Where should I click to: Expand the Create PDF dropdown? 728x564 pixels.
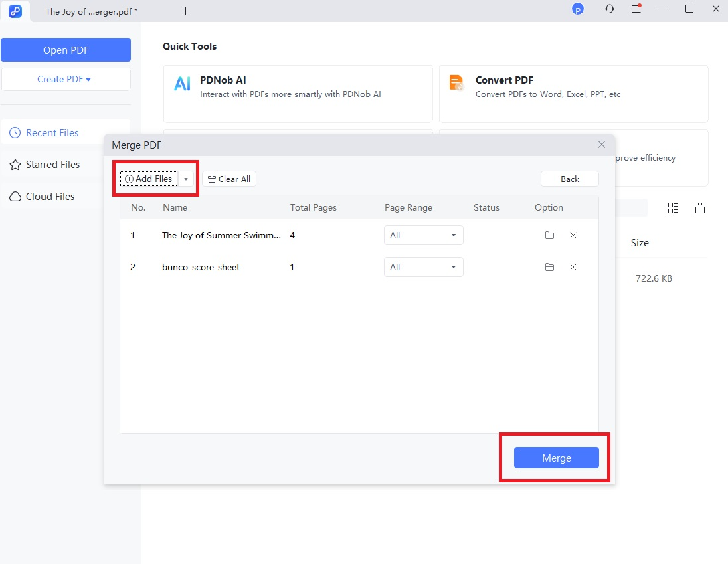tap(65, 79)
